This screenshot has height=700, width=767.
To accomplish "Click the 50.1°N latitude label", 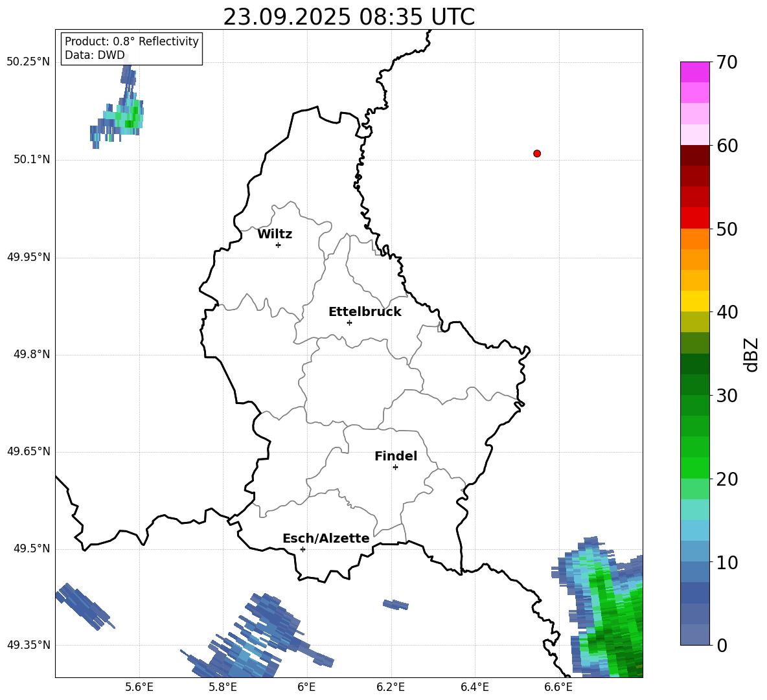I will pos(32,160).
